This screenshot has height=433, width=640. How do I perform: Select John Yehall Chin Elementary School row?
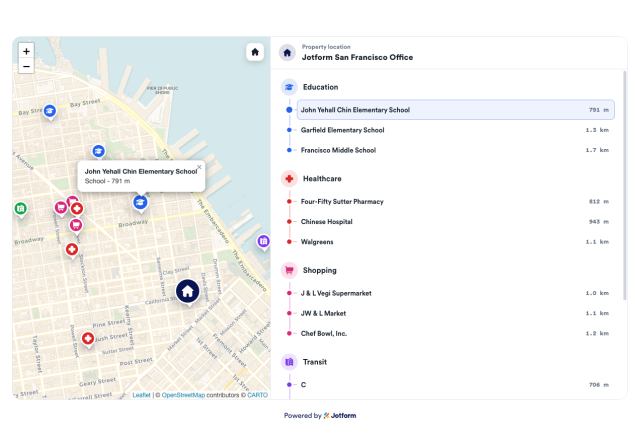(x=456, y=110)
